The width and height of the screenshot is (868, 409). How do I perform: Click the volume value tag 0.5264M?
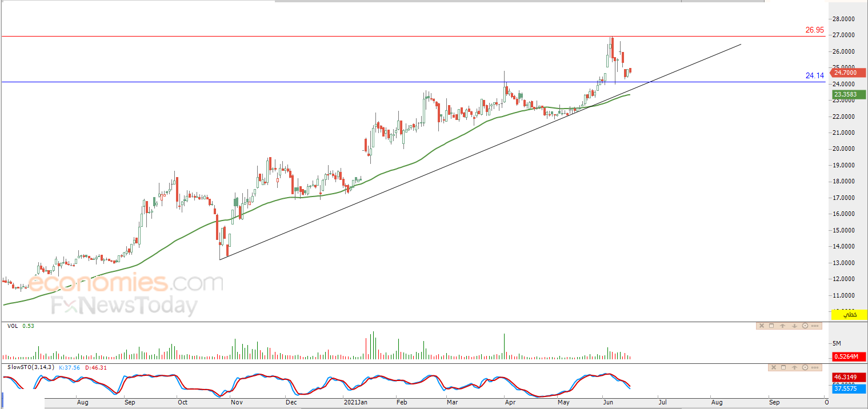pos(849,356)
